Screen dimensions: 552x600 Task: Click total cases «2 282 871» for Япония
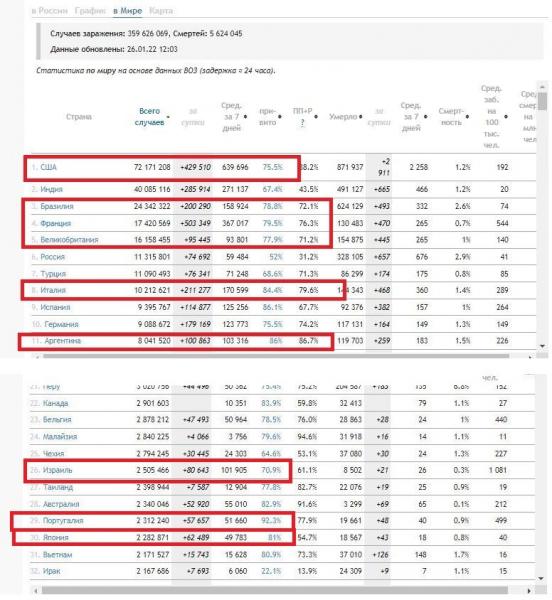pos(152,537)
